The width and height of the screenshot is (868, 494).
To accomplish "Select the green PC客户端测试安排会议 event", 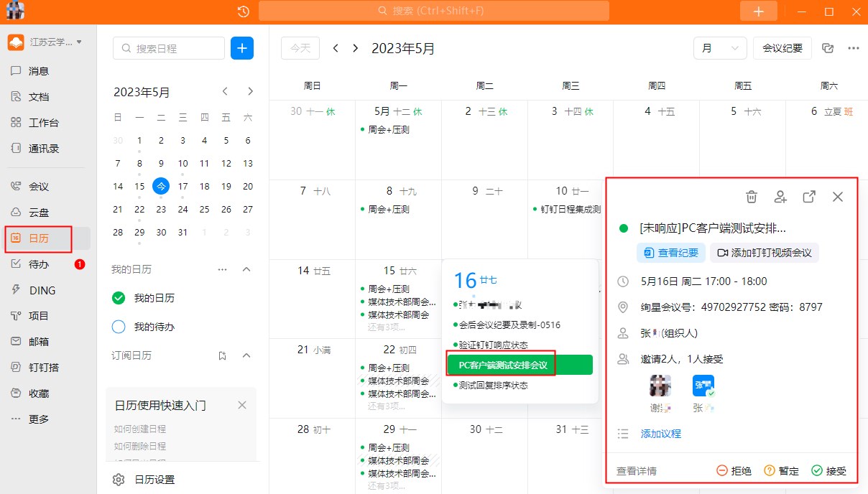I will click(x=519, y=365).
